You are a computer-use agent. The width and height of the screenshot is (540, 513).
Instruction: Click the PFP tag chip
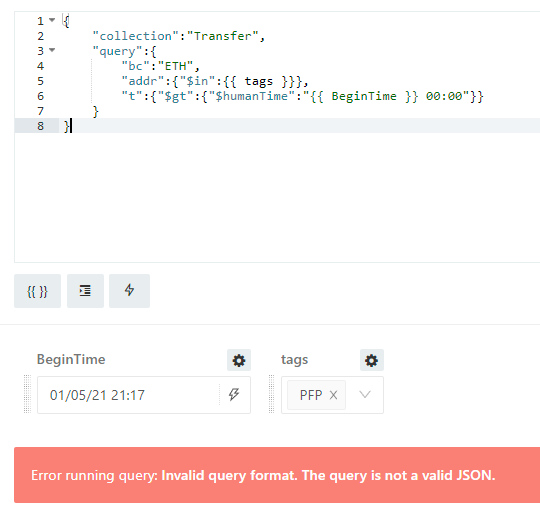click(311, 395)
